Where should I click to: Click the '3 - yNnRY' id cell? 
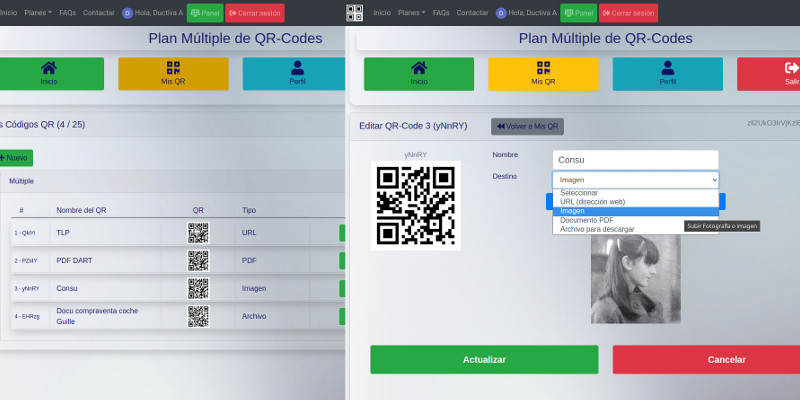click(27, 289)
